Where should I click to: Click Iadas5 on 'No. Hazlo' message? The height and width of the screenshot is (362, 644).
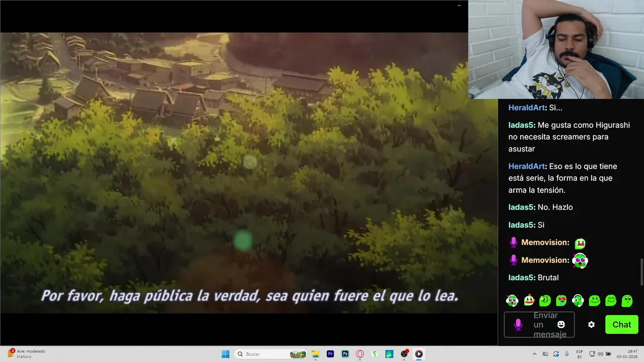click(521, 207)
